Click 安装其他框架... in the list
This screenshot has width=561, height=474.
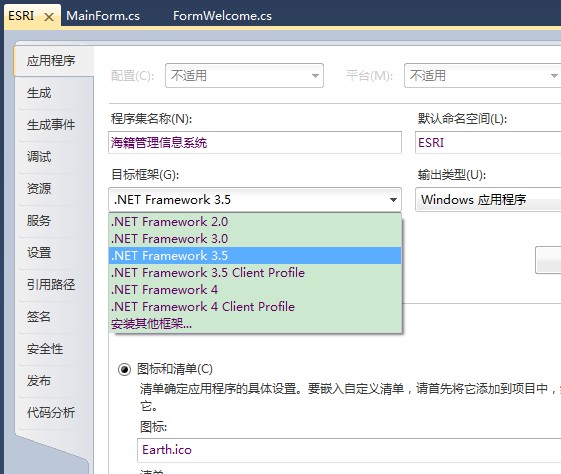pyautogui.click(x=255, y=324)
